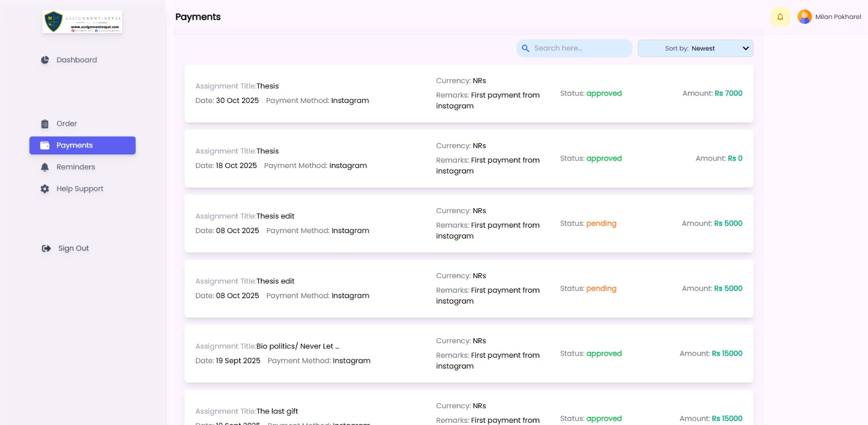Screen dimensions: 868x425
Task: Click Currency NRs on 30 Oct payment
Action: point(461,81)
